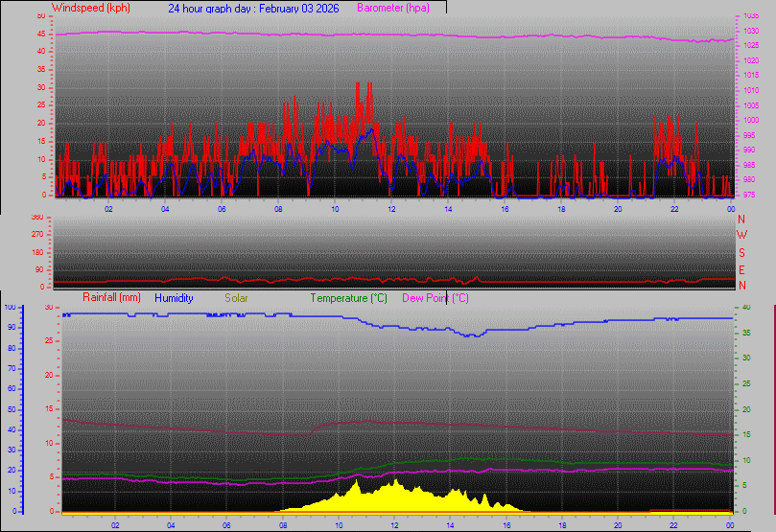776x532 pixels.
Task: Click the Solar legend label
Action: coord(236,298)
